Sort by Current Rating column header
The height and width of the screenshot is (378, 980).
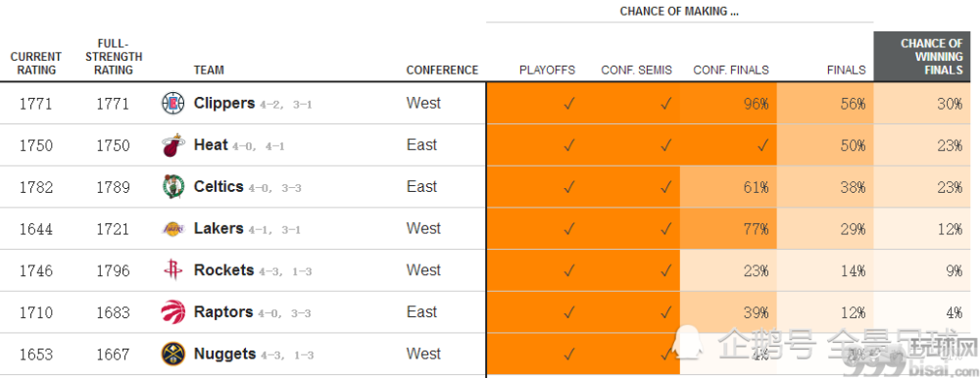pos(36,63)
